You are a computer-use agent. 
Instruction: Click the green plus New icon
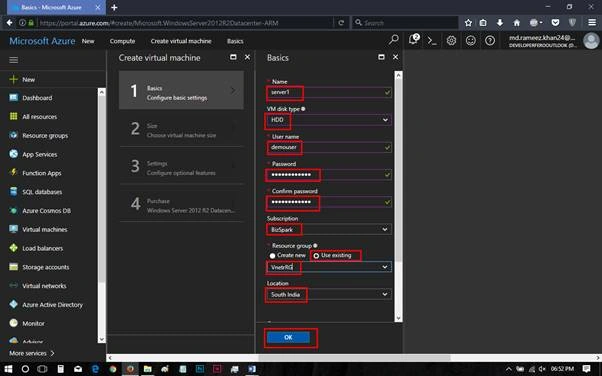click(x=13, y=79)
